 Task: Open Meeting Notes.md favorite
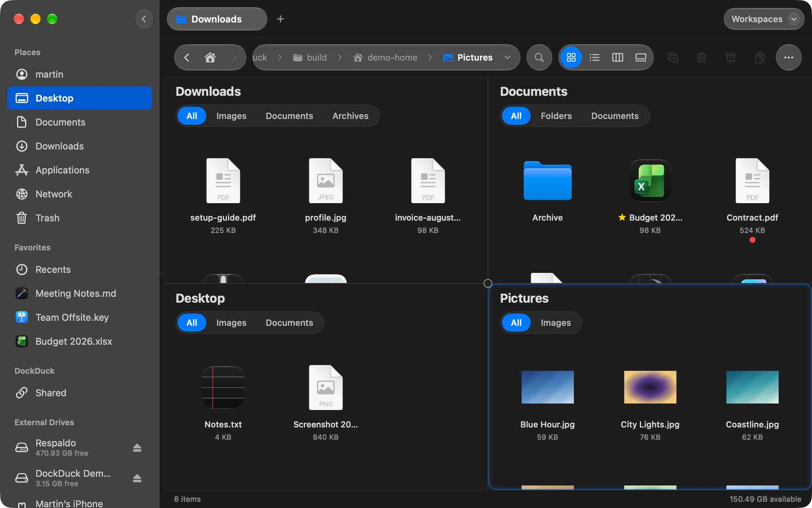(x=80, y=293)
